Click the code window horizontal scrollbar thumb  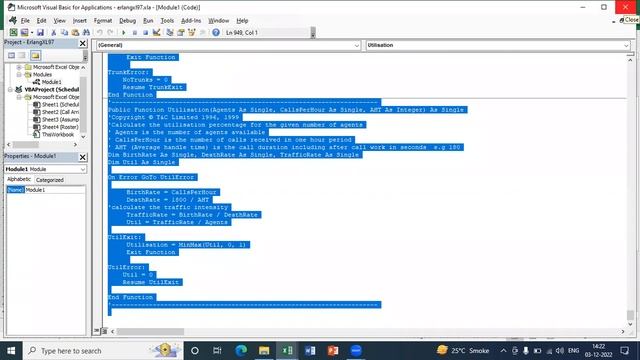pos(150,331)
